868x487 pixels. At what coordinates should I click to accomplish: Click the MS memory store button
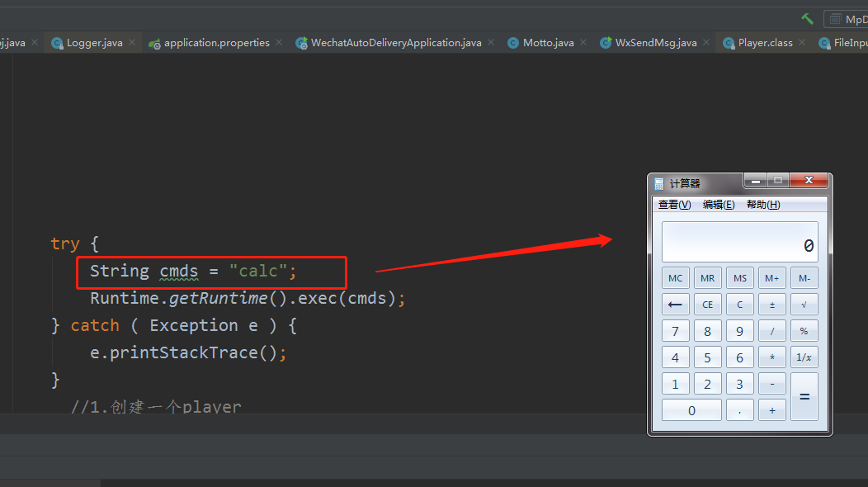(739, 278)
